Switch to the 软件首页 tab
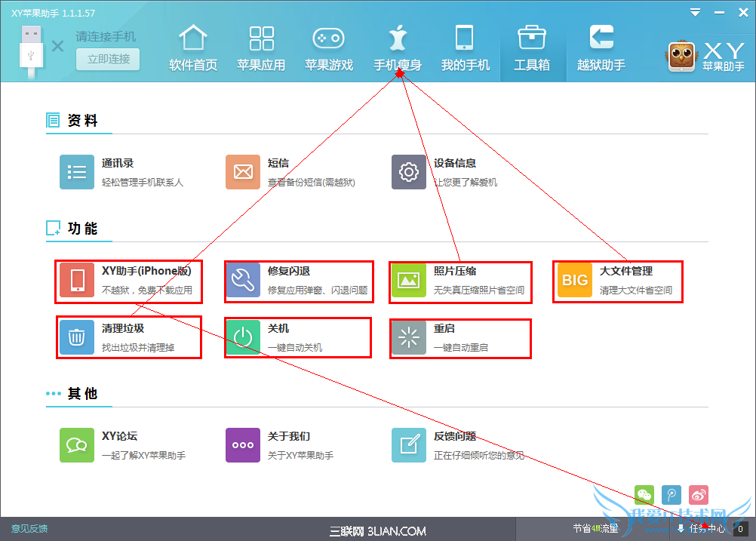The image size is (756, 541). 193,48
